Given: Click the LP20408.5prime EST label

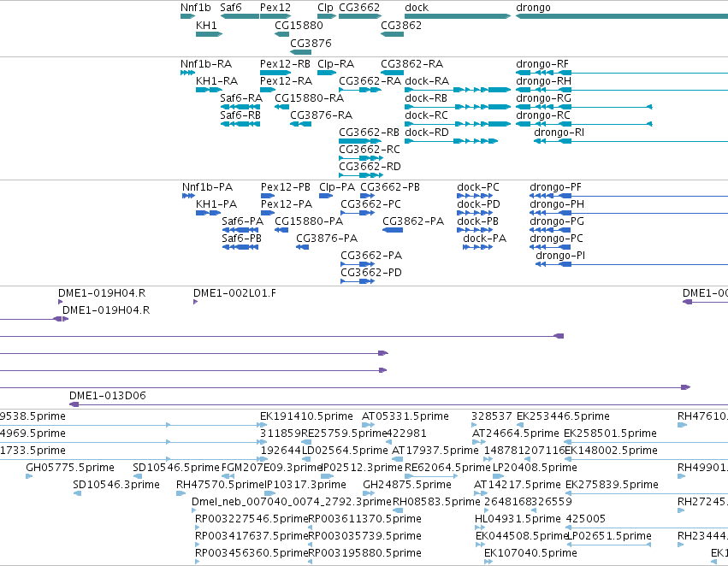Looking at the screenshot, I should (535, 468).
